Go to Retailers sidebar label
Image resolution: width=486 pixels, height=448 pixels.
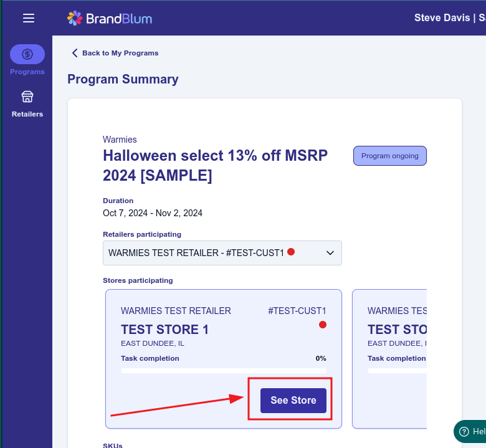coord(27,114)
